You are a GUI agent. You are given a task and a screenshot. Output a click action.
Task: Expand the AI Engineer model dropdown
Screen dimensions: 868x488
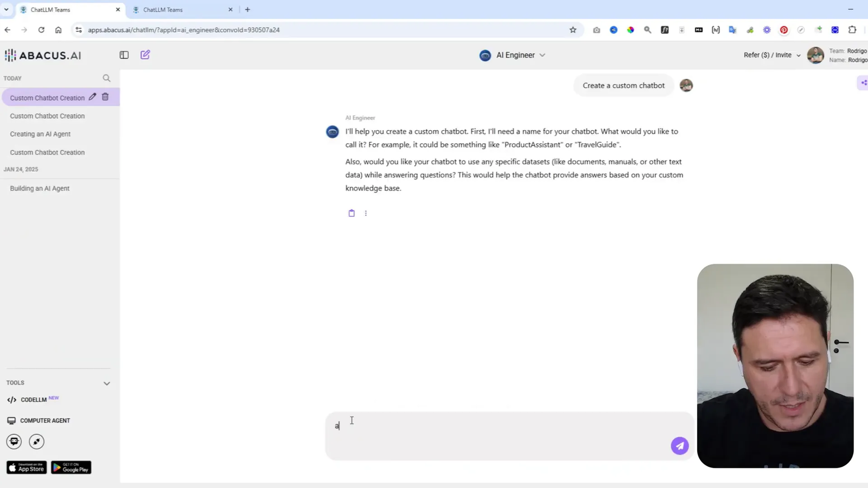tap(542, 55)
